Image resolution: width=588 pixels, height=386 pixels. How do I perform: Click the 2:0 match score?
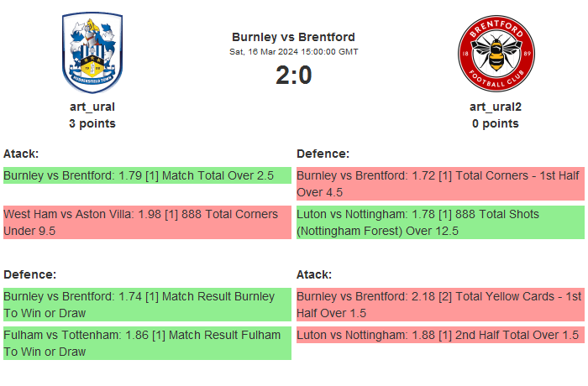tap(293, 76)
